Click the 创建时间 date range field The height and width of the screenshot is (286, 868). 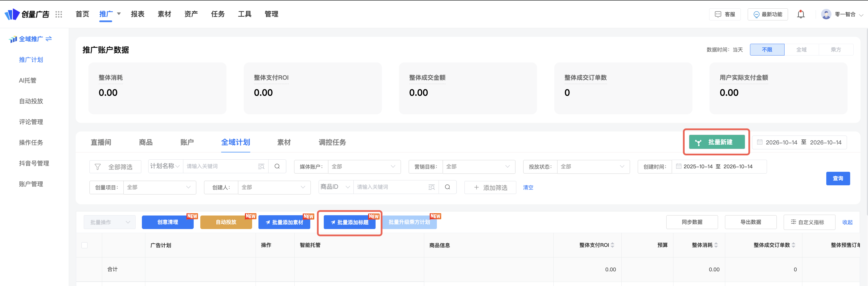pyautogui.click(x=719, y=166)
